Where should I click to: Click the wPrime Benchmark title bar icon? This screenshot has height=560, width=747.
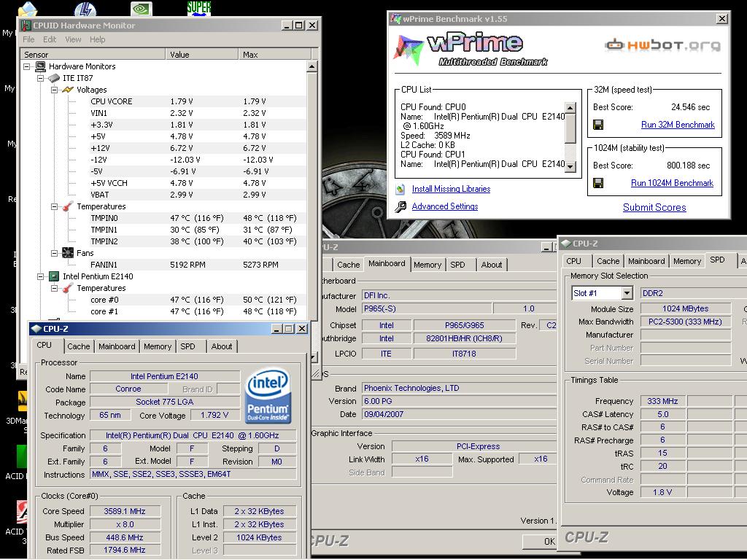point(395,18)
